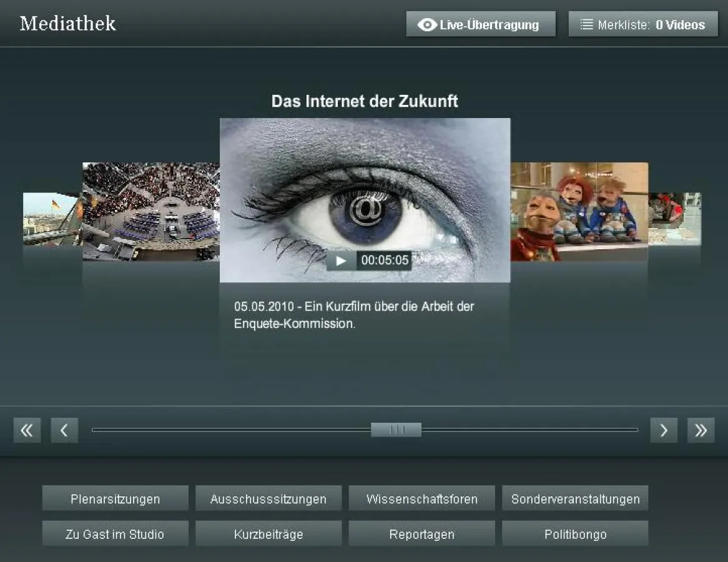Browse the Ausschusssitzungen videos

tap(268, 498)
